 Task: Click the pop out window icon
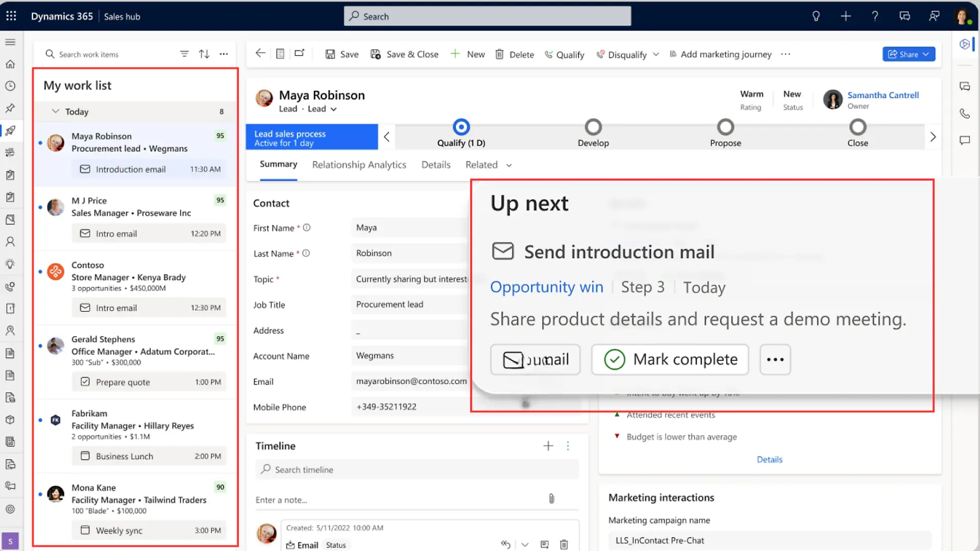click(300, 53)
